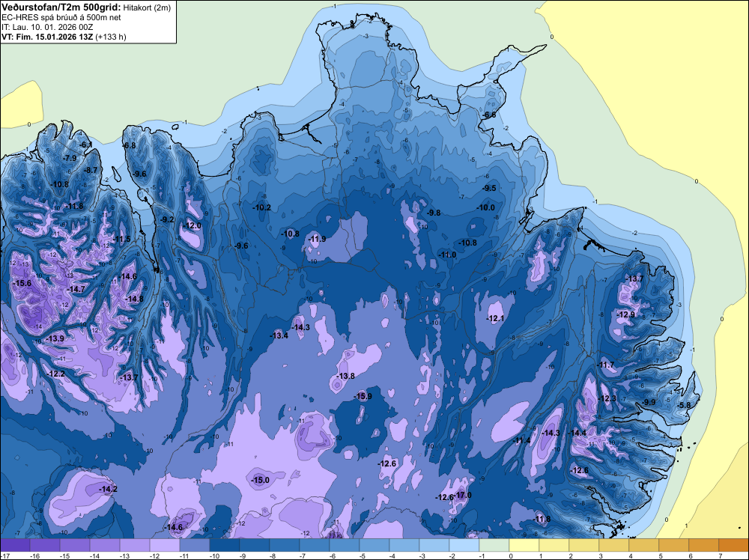Click the -11.0 temperature value

tap(448, 255)
